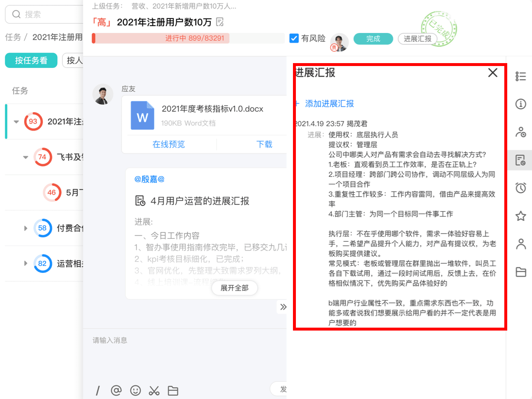This screenshot has height=399, width=532.
Task: Click 2021年注册用 breadcrumb item
Action: click(x=57, y=37)
